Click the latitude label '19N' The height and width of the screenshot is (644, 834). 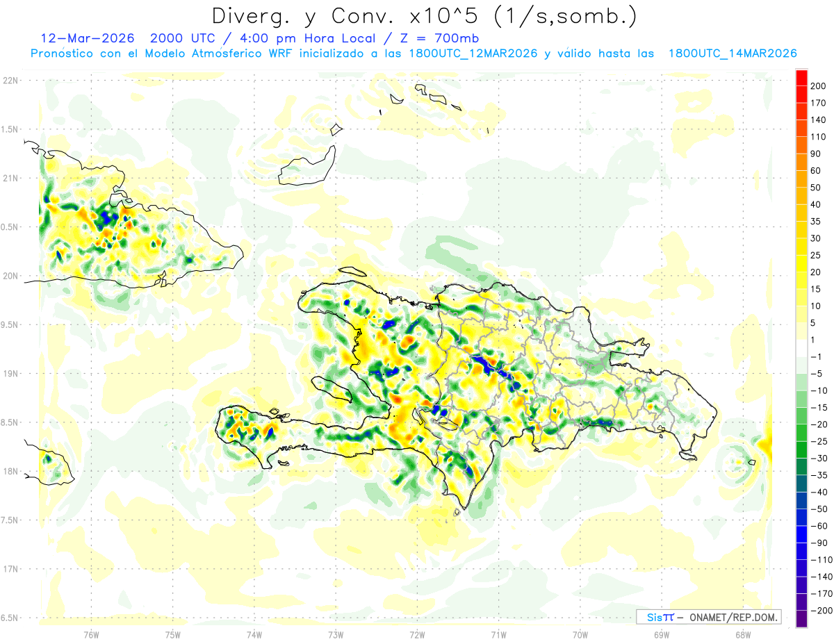pos(11,374)
